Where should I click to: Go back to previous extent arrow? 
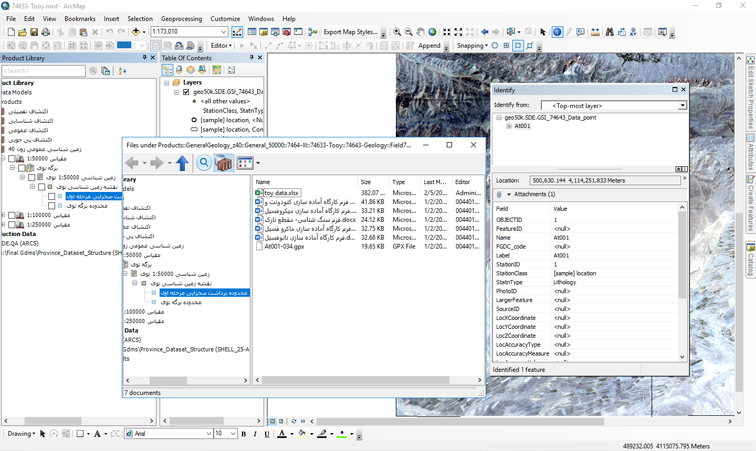coord(485,32)
